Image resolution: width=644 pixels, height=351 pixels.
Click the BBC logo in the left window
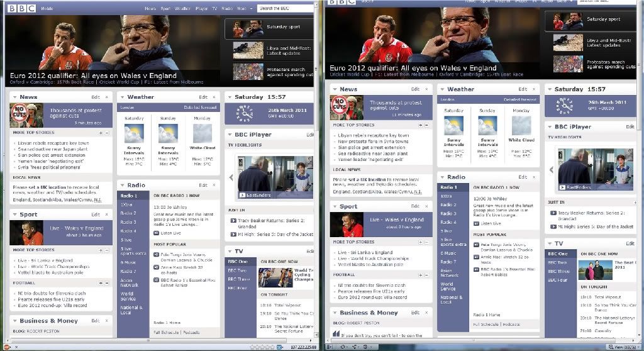[x=21, y=8]
